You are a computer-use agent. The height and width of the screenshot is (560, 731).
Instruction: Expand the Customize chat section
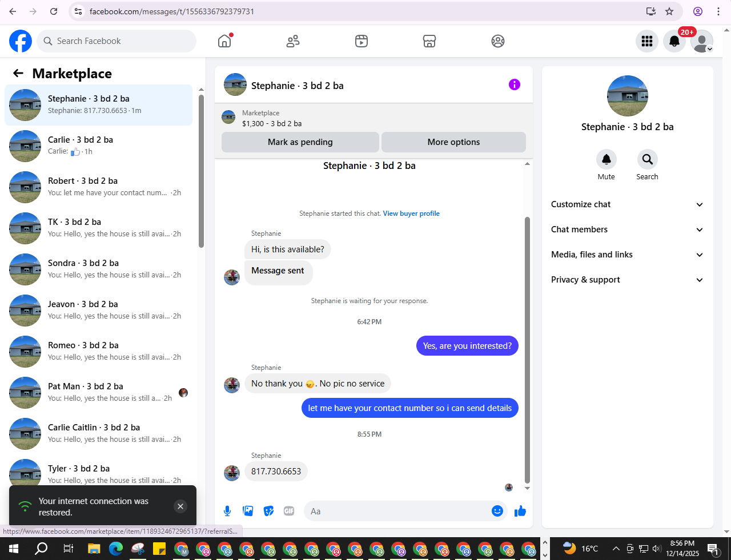tap(627, 204)
